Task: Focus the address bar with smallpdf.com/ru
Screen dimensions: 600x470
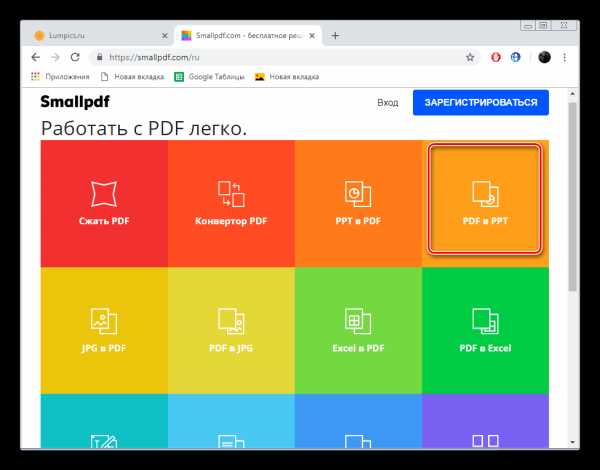Action: [x=283, y=57]
